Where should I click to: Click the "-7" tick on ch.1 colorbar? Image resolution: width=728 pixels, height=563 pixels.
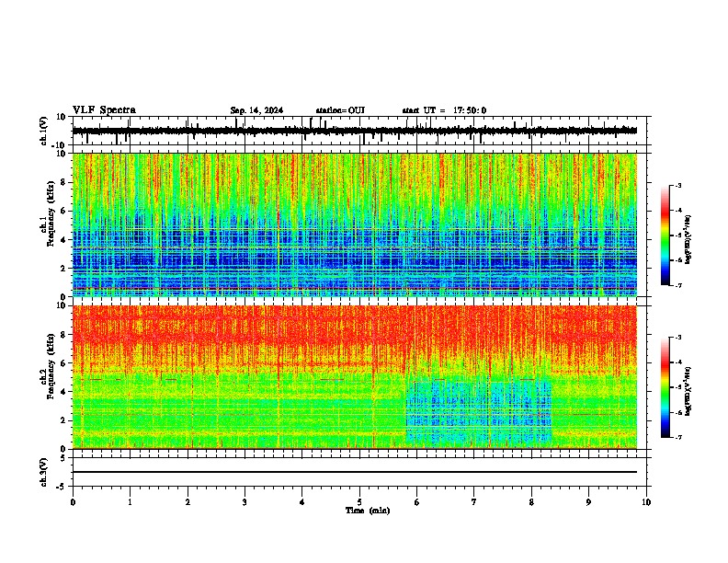coord(678,285)
